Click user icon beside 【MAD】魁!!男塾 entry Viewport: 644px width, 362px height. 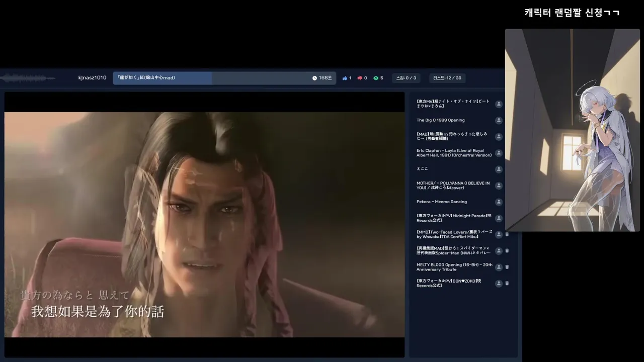coord(499,137)
